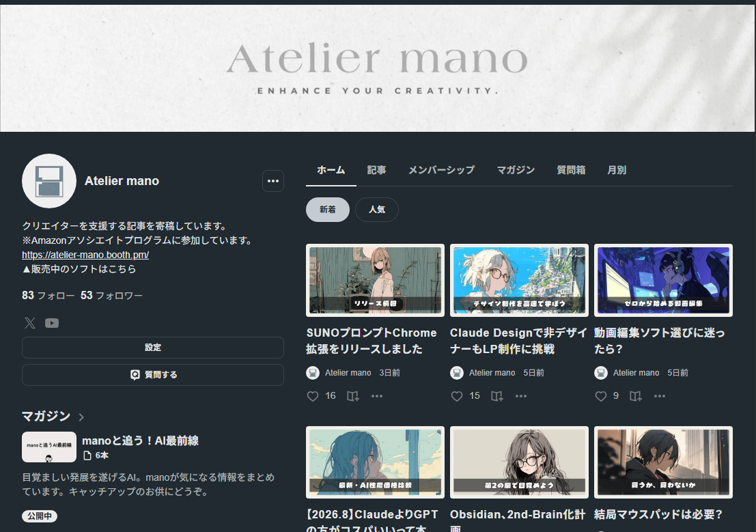This screenshot has width=756, height=532.
Task: Open the 月別 tab
Action: tap(617, 170)
